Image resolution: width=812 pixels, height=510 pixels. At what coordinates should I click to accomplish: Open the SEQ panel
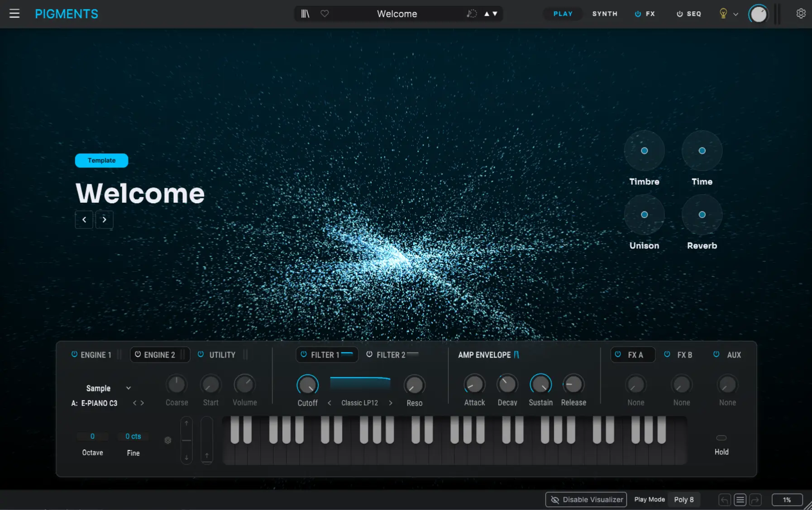point(693,14)
